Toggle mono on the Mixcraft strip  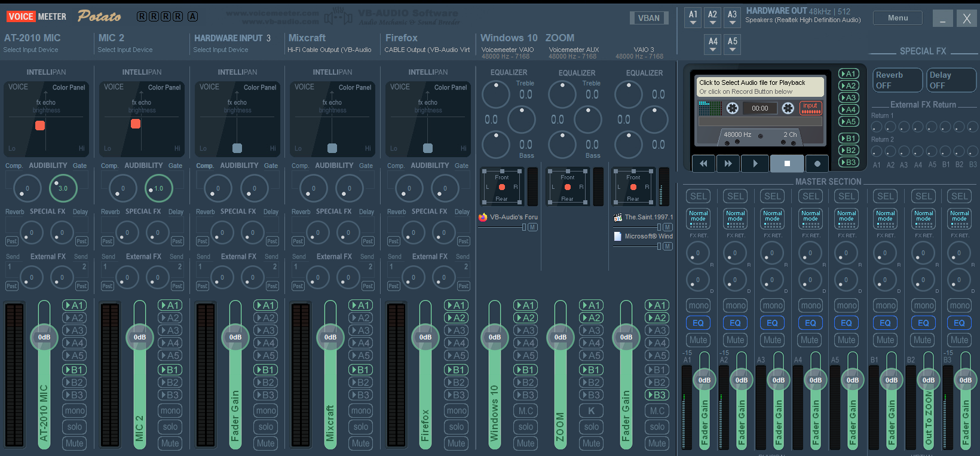pos(361,411)
